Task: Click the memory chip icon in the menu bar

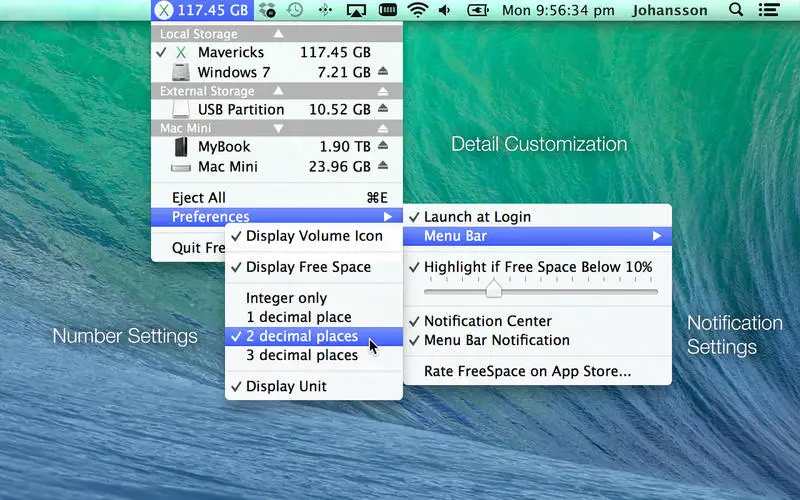Action: click(x=388, y=10)
